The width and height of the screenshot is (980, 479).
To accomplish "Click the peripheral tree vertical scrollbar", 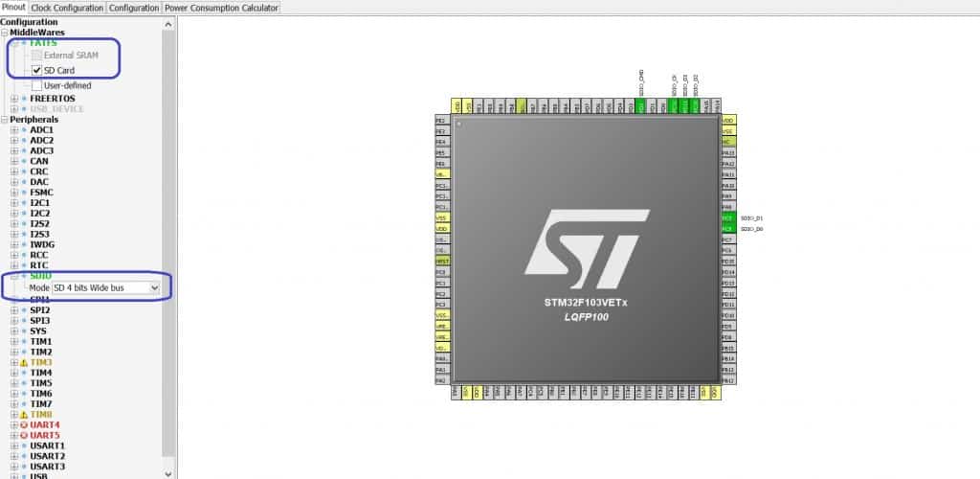I will (x=169, y=239).
